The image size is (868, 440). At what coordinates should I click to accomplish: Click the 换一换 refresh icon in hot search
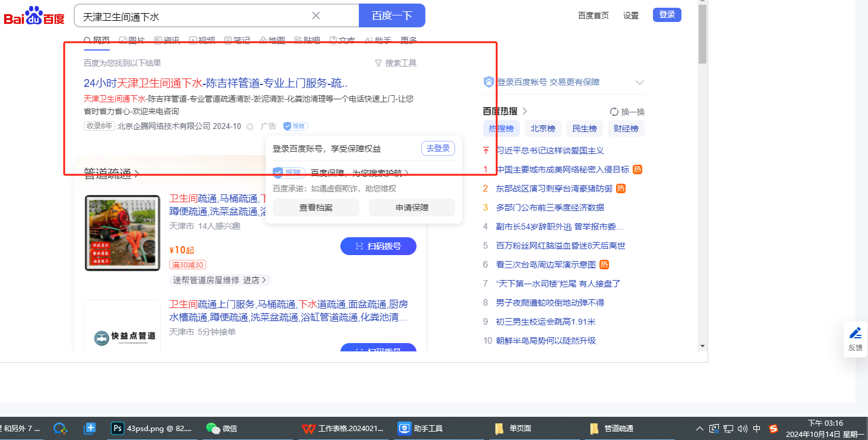tap(614, 112)
